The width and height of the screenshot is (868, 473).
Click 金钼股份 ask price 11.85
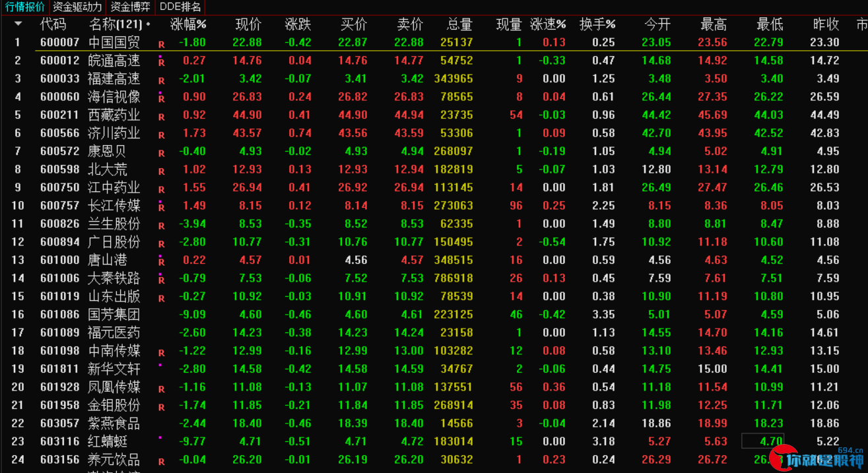click(x=409, y=405)
